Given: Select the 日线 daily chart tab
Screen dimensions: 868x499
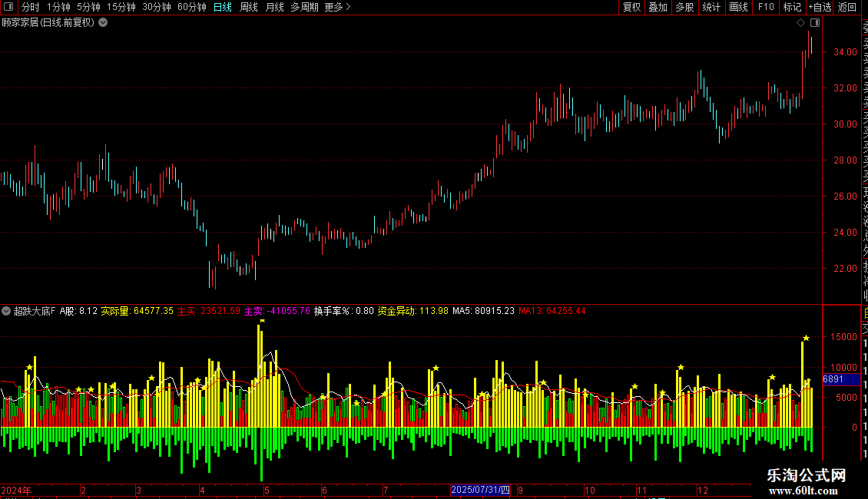Looking at the screenshot, I should pyautogui.click(x=223, y=7).
